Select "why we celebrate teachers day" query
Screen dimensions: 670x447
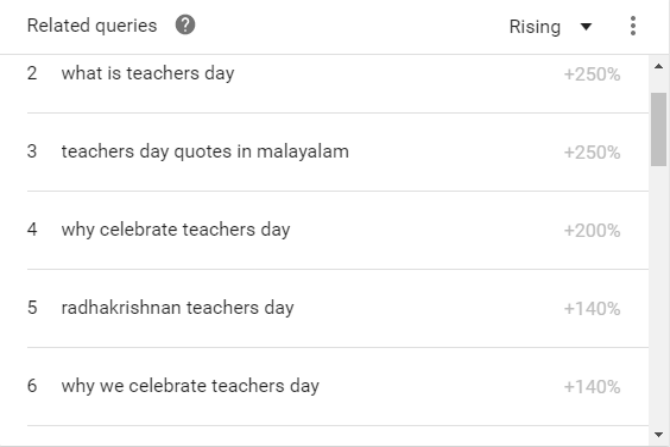coord(190,386)
